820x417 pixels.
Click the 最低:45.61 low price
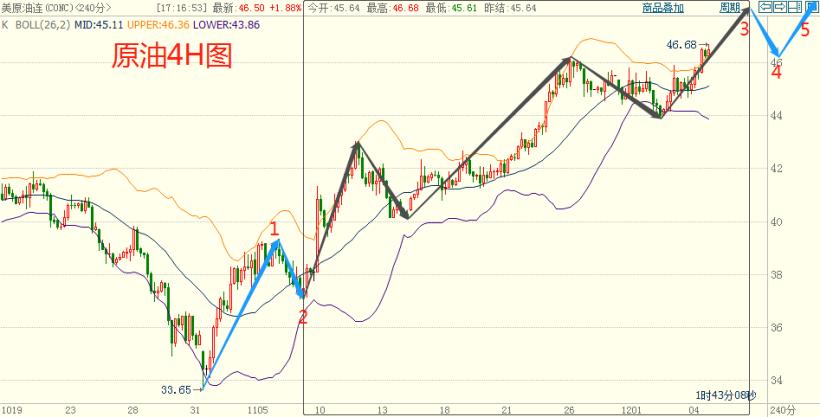point(453,8)
